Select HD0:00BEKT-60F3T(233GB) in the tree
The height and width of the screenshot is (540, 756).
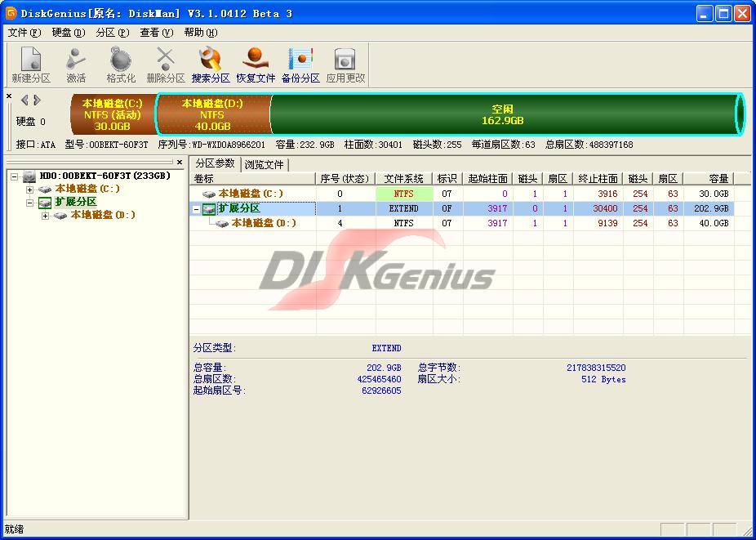pyautogui.click(x=105, y=176)
